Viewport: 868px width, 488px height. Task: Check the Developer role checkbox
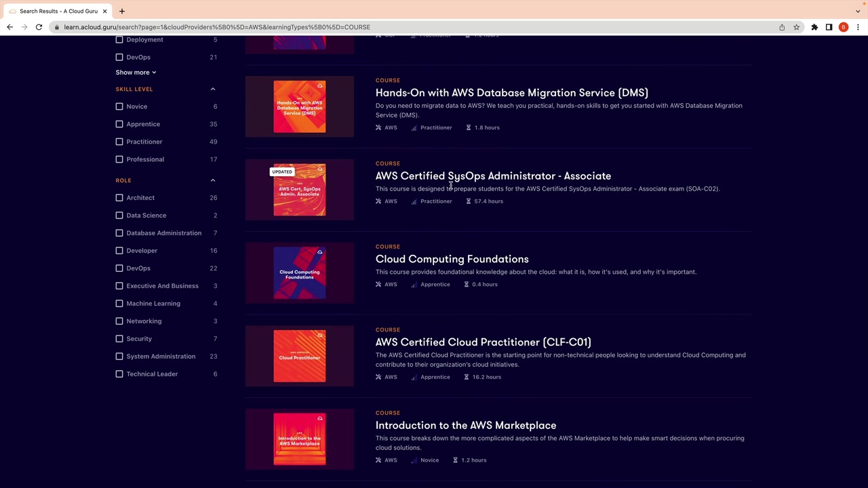[x=119, y=251]
